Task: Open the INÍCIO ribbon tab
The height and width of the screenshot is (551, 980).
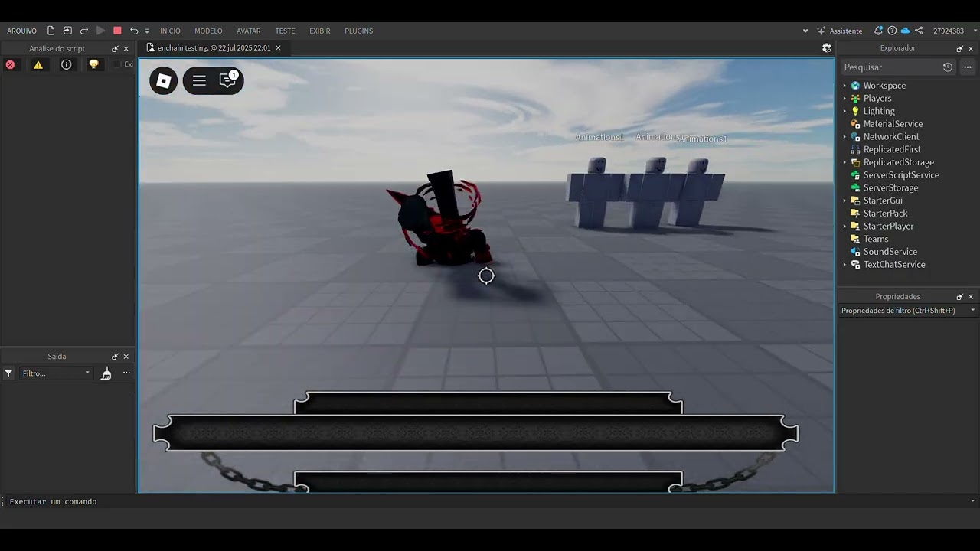Action: click(170, 31)
